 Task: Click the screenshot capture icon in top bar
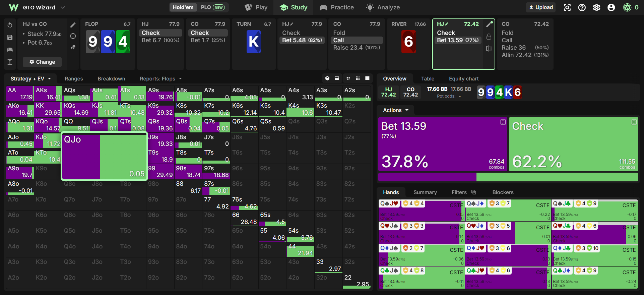click(x=567, y=7)
